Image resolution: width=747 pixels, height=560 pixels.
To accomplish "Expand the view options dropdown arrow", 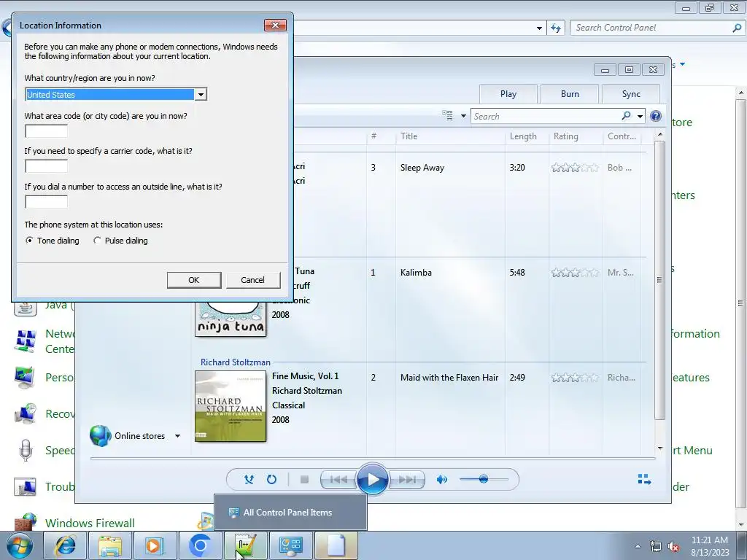I will click(x=463, y=116).
